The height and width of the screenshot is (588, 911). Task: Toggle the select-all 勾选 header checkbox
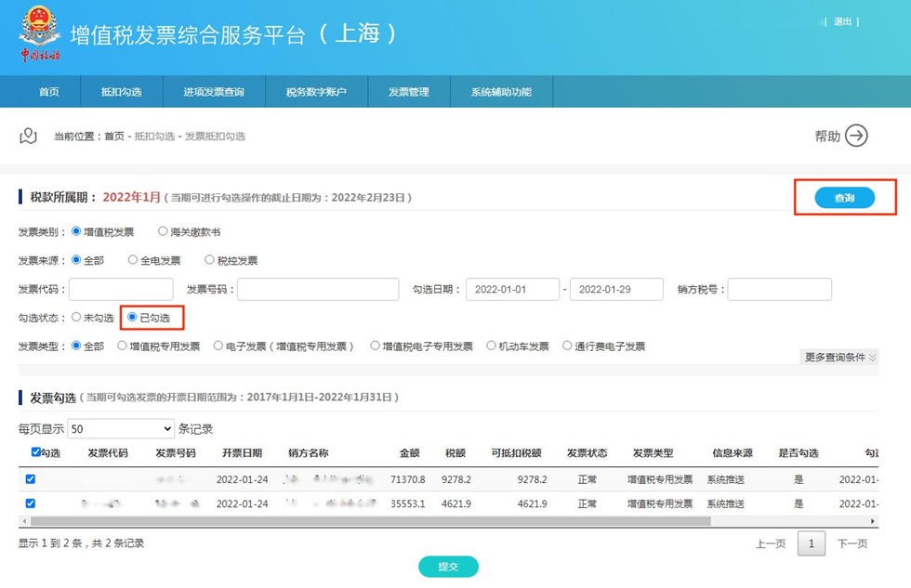(x=36, y=452)
